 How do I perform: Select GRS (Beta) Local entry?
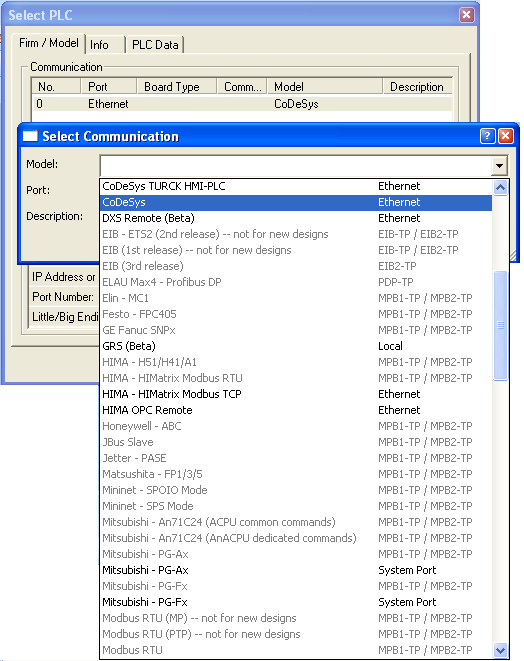296,346
